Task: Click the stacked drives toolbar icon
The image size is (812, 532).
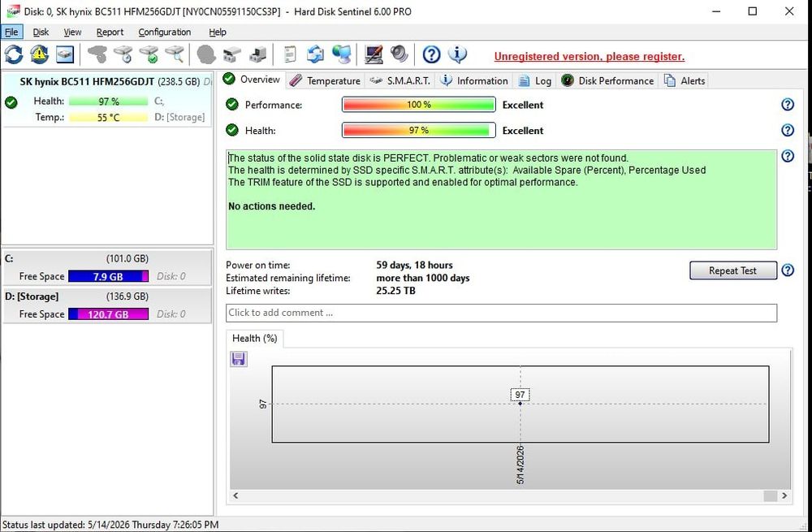Action: [x=232, y=54]
